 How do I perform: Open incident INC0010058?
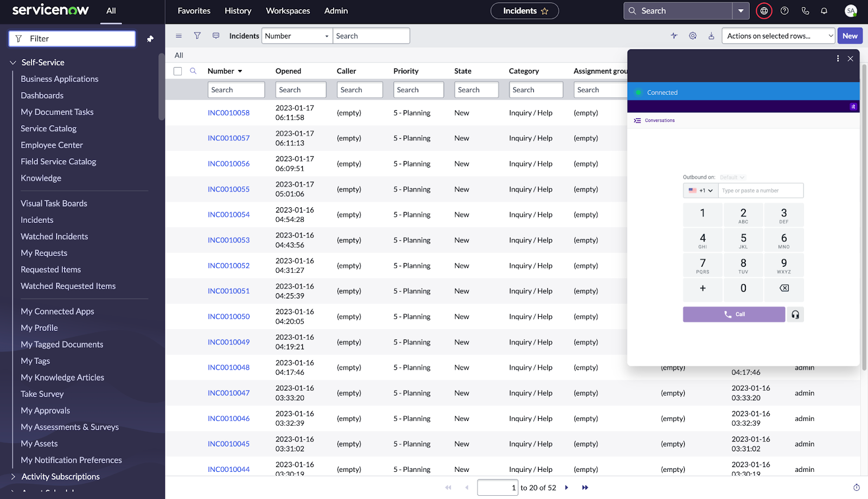click(228, 112)
